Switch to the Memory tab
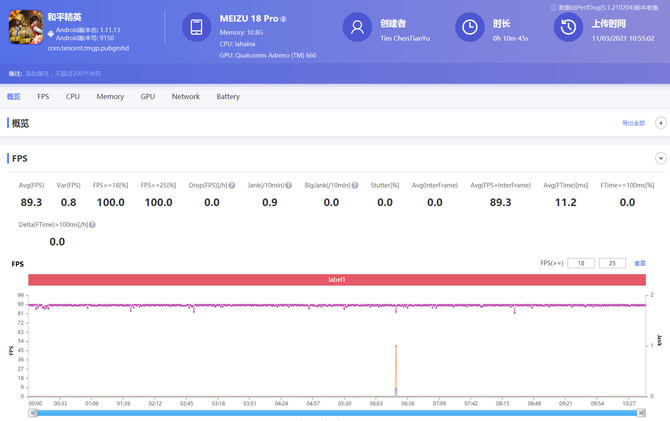Image resolution: width=670 pixels, height=421 pixels. pos(110,97)
